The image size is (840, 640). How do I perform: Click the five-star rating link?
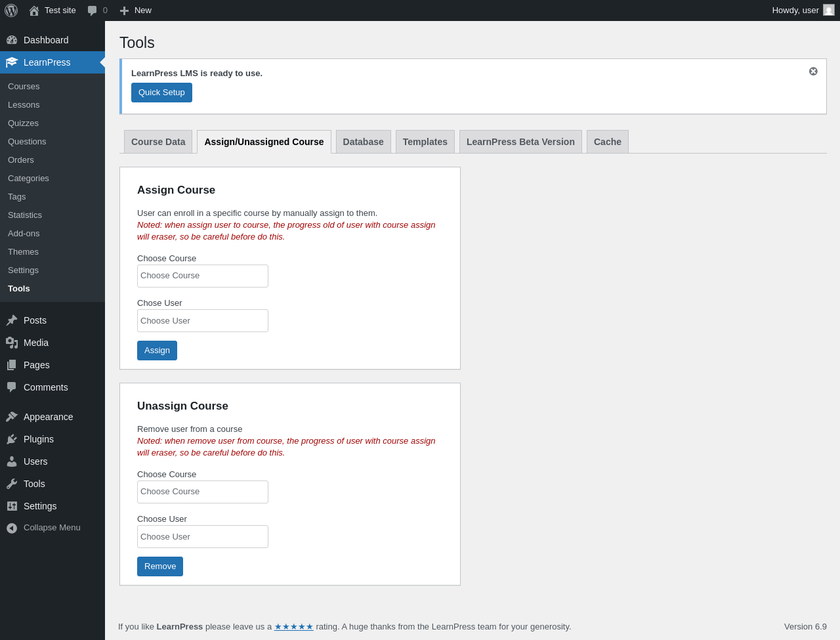(x=293, y=627)
